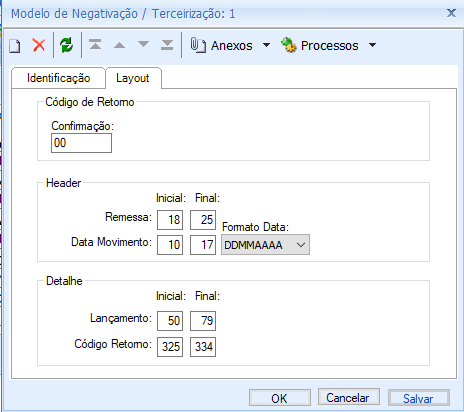
Task: Click the Salvar button
Action: [x=419, y=398]
